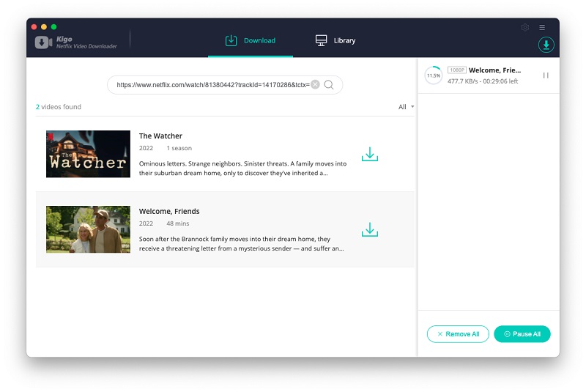Open the All filter dropdown
Image resolution: width=586 pixels, height=392 pixels.
click(406, 107)
